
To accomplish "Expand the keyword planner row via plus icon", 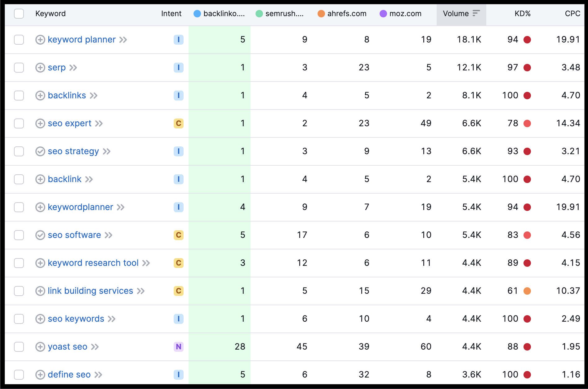I will tap(40, 40).
